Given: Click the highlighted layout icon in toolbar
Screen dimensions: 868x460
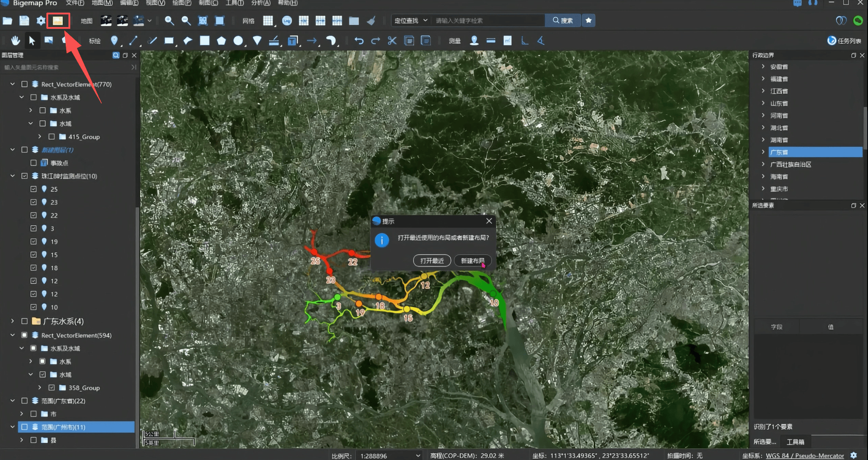Looking at the screenshot, I should point(58,21).
